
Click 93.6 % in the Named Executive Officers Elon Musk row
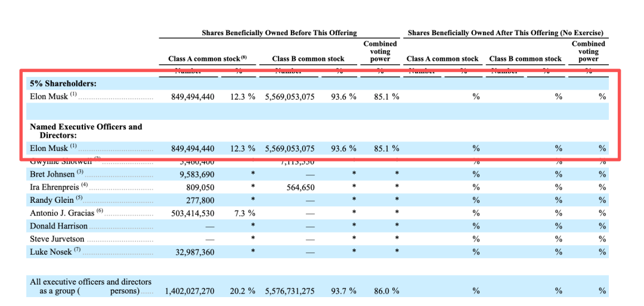tap(343, 149)
